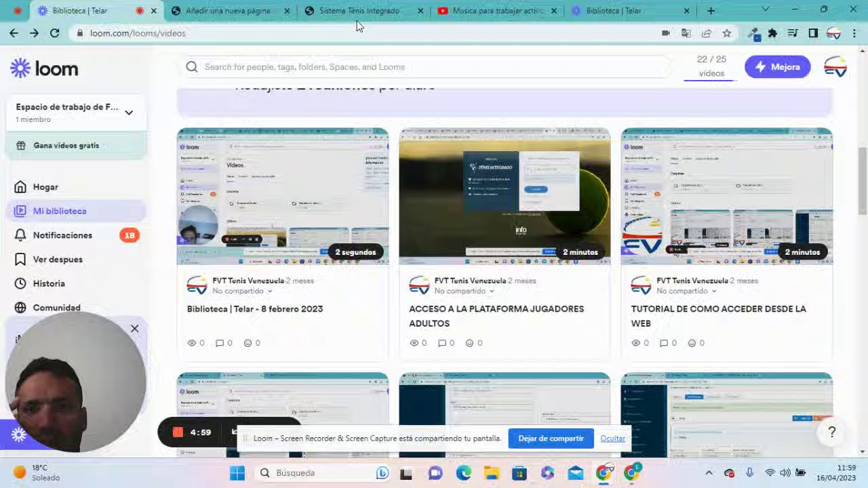The height and width of the screenshot is (488, 868).
Task: Open the account avatar menu
Action: pos(835,67)
